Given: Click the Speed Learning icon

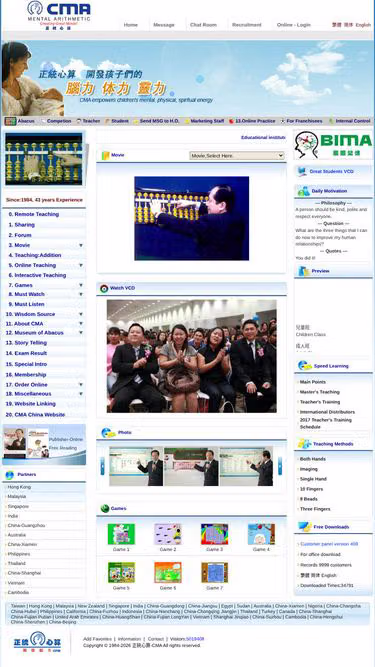Looking at the screenshot, I should tap(304, 366).
